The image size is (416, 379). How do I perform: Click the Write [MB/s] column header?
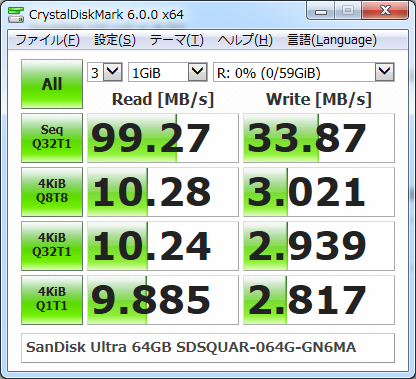(319, 99)
